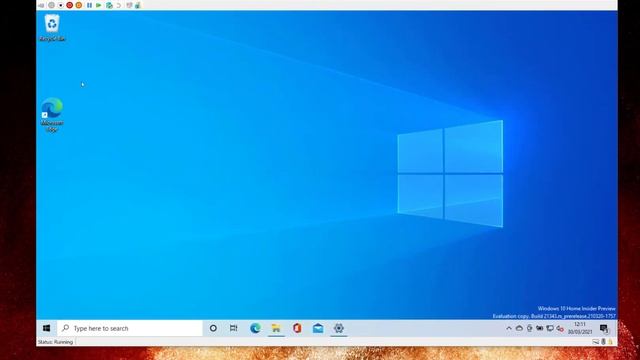
Task: Select the Microsoft Edge desktop shortcut
Action: pyautogui.click(x=52, y=115)
